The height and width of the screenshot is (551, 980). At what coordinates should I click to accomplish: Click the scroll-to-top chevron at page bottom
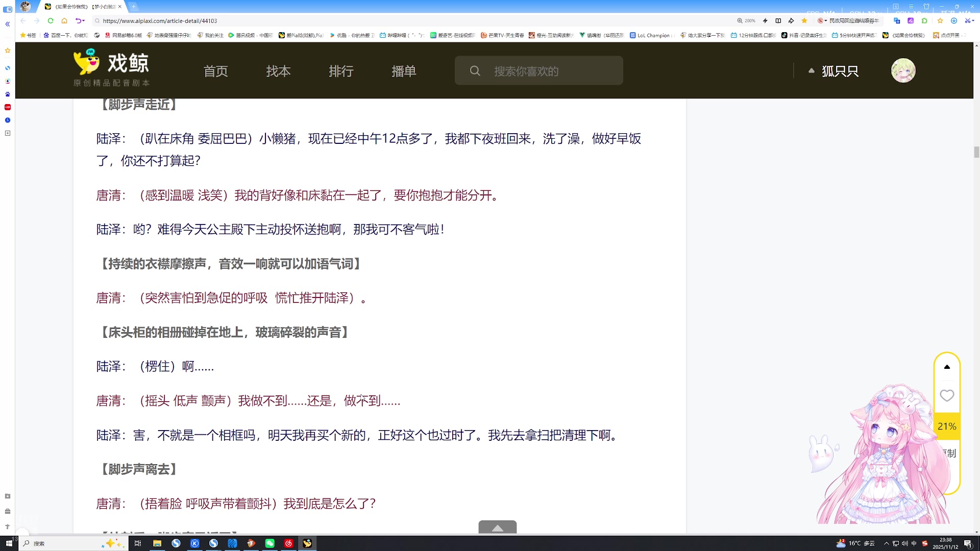(x=497, y=529)
